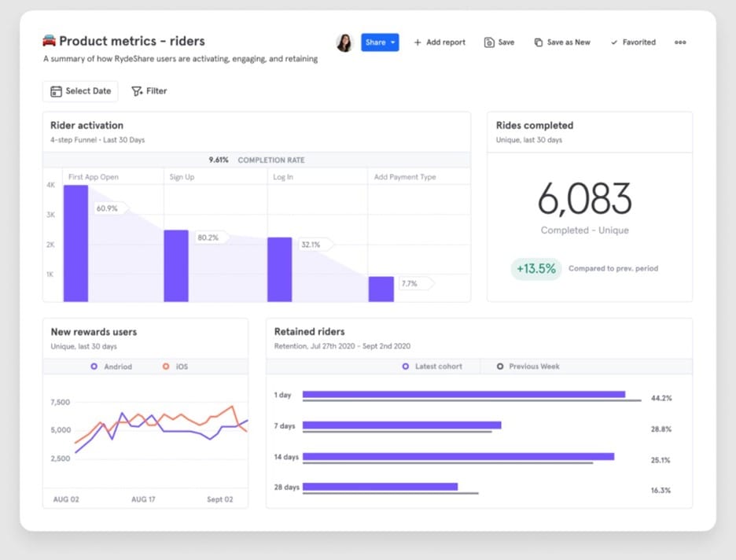
Task: Open the three-dot more options menu
Action: tap(680, 42)
